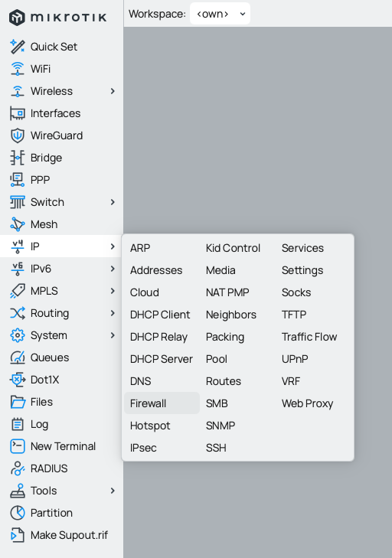Click the Partition pie icon
Screen dimensions: 392x558
coord(18,513)
